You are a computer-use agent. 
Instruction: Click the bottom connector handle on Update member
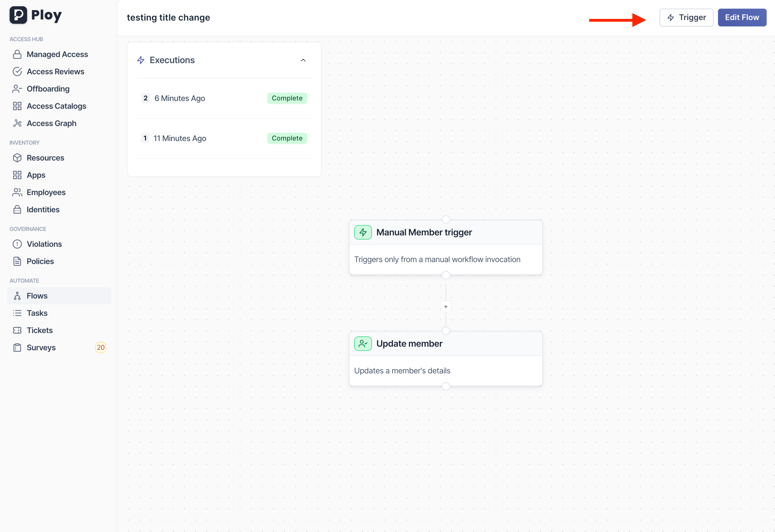pyautogui.click(x=446, y=386)
